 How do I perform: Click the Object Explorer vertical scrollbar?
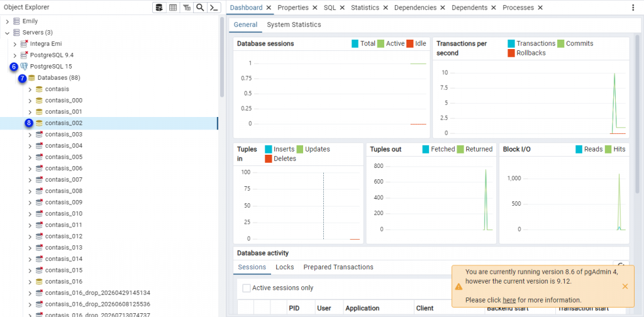[222, 57]
